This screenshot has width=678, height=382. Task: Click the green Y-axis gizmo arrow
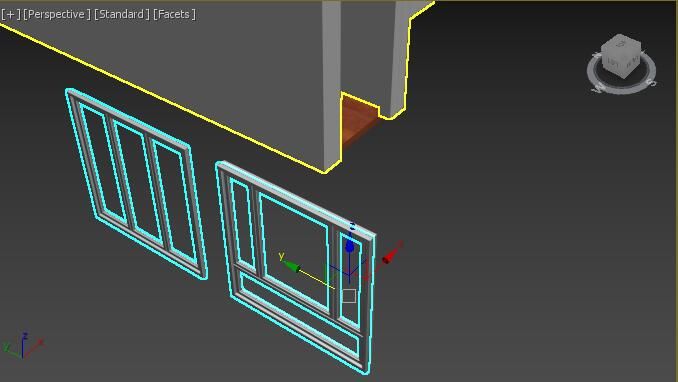(291, 265)
